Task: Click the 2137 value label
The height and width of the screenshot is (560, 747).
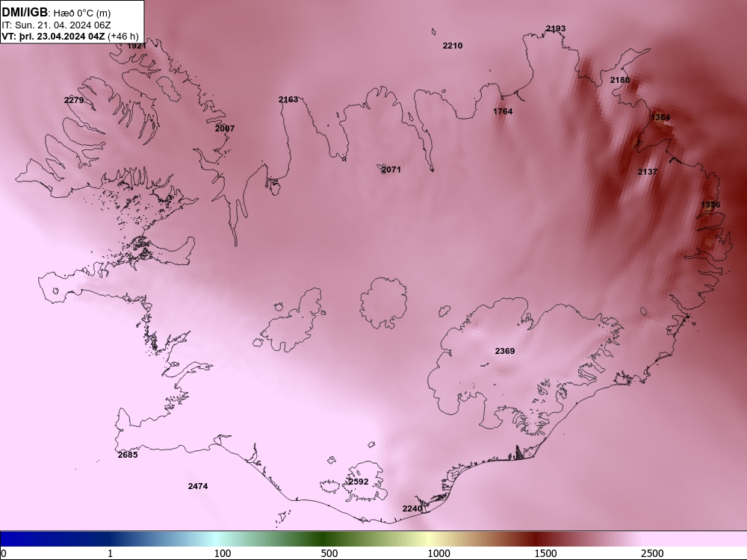Action: (x=648, y=172)
